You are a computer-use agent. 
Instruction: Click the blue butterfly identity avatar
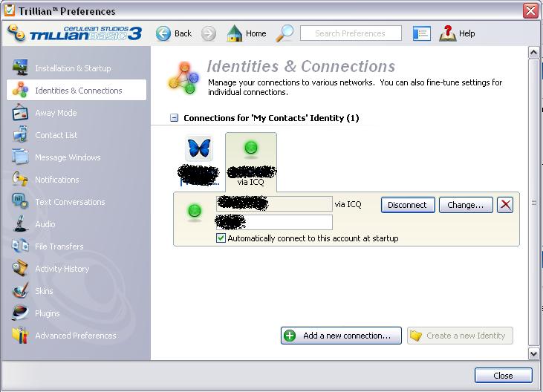(x=199, y=148)
